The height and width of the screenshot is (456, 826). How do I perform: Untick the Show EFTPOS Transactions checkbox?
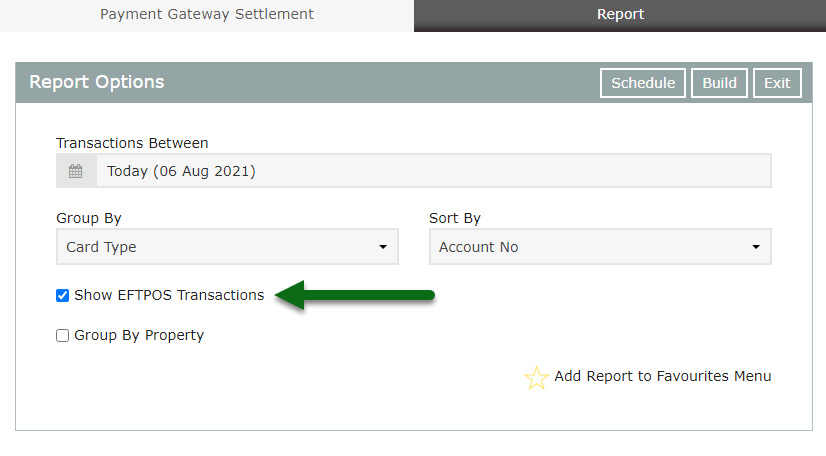[x=63, y=295]
